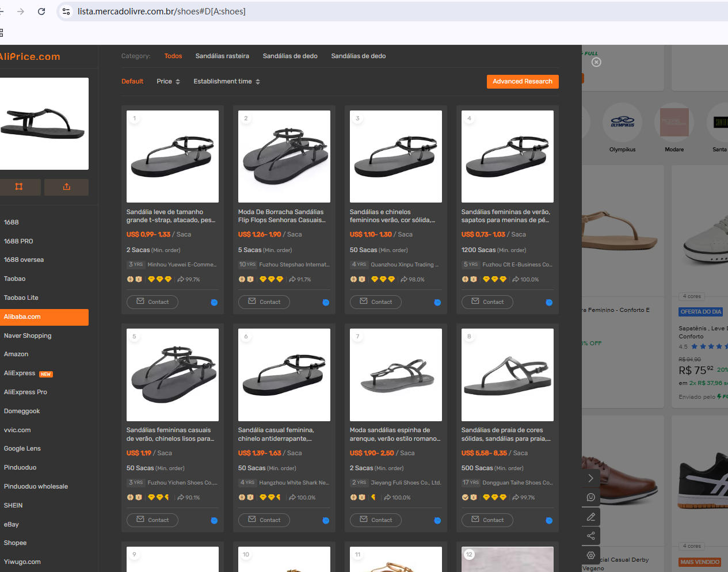Select Alibaba.com search source
This screenshot has height=572, width=728.
tap(44, 316)
